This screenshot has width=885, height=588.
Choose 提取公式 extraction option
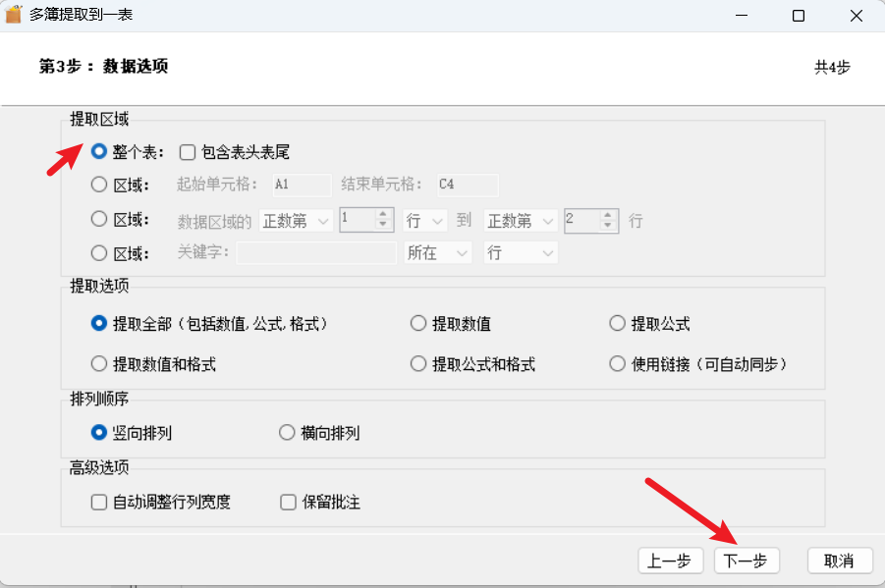pos(617,323)
